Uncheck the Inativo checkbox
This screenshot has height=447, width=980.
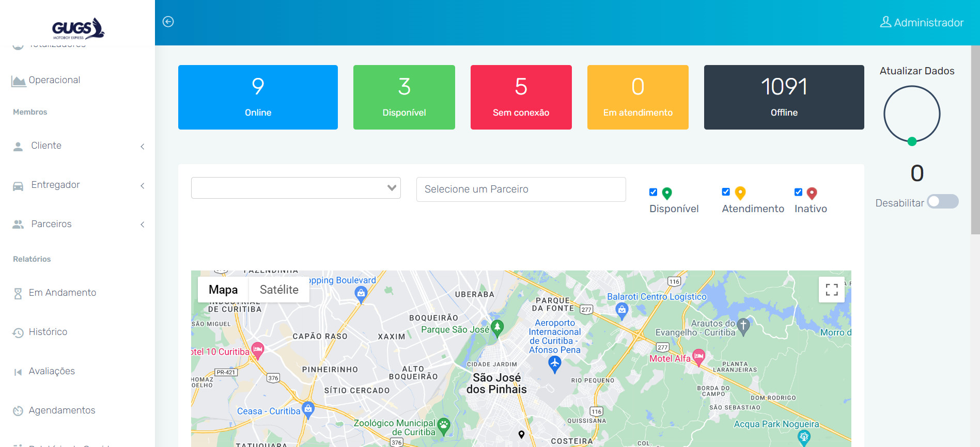click(798, 192)
